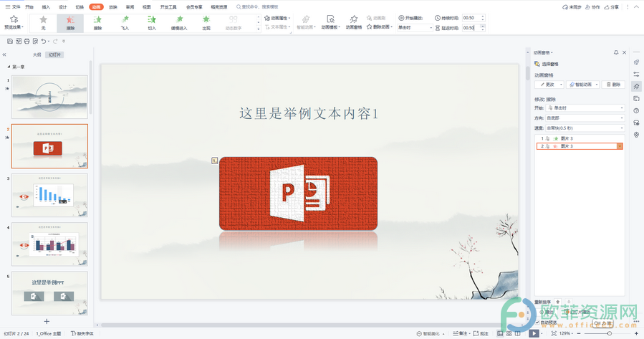Expand the dropdown arrow of selected animation 2
644x339 pixels.
point(620,146)
